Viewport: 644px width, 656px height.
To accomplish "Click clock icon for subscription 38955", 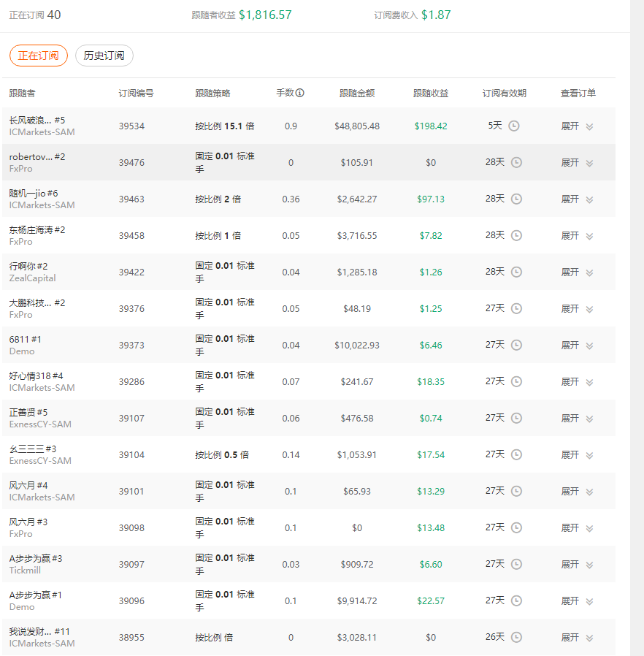I will click(x=516, y=637).
